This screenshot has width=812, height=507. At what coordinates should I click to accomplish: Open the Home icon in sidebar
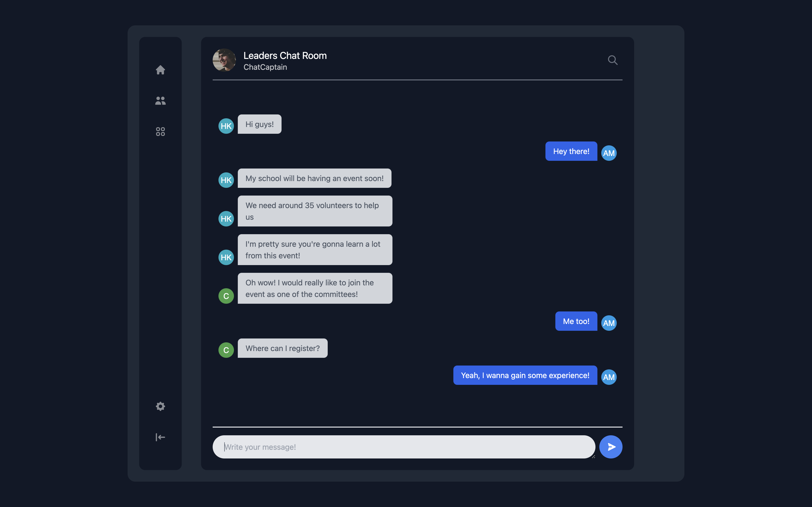point(160,70)
